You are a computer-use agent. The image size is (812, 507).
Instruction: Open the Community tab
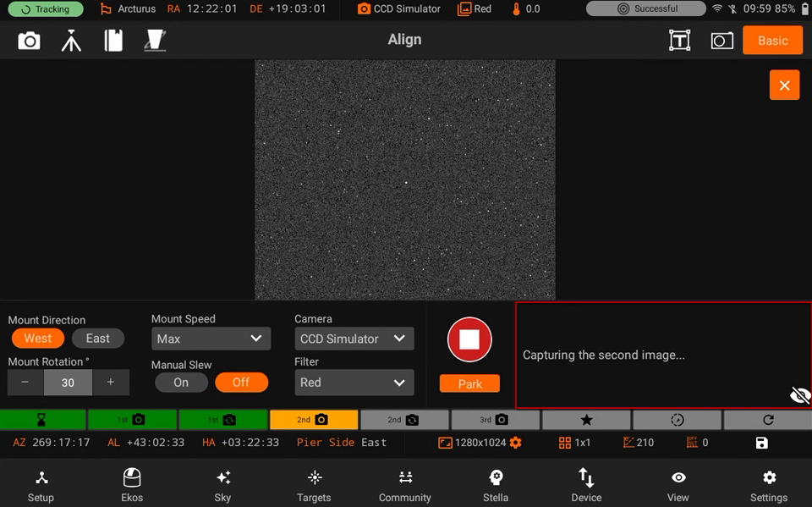[x=405, y=486]
